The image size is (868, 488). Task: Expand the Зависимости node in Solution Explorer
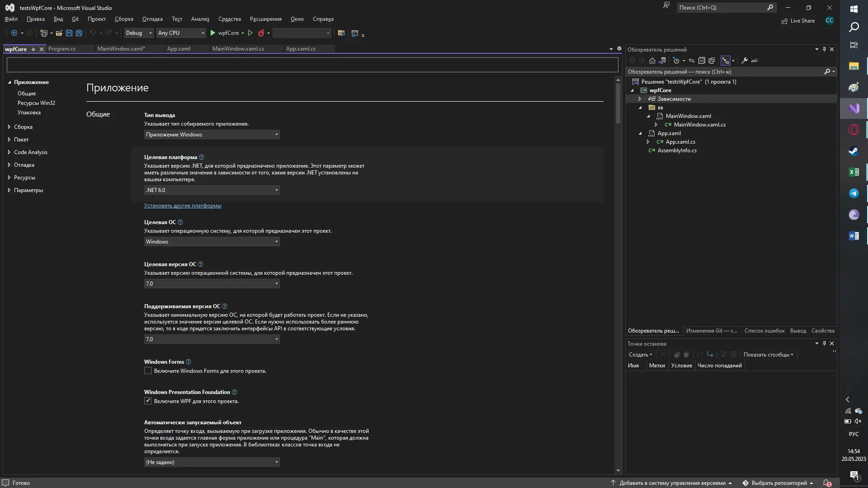[x=640, y=99]
